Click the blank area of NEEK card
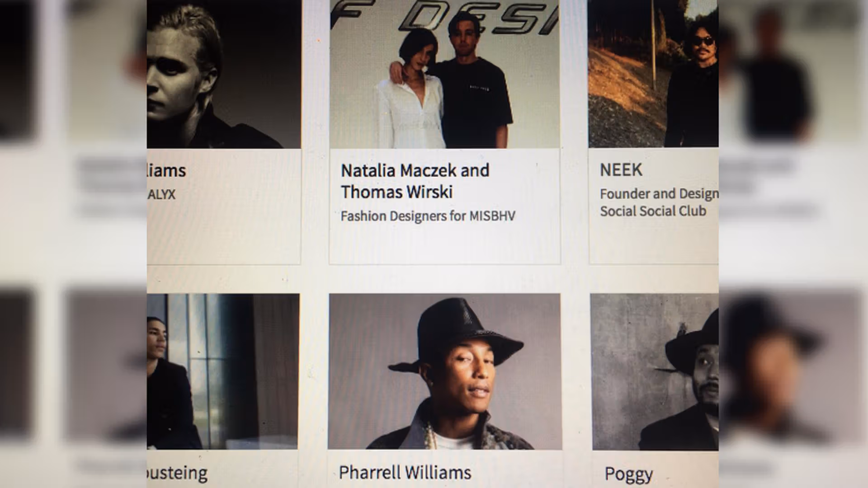868x488 pixels. tap(654, 242)
